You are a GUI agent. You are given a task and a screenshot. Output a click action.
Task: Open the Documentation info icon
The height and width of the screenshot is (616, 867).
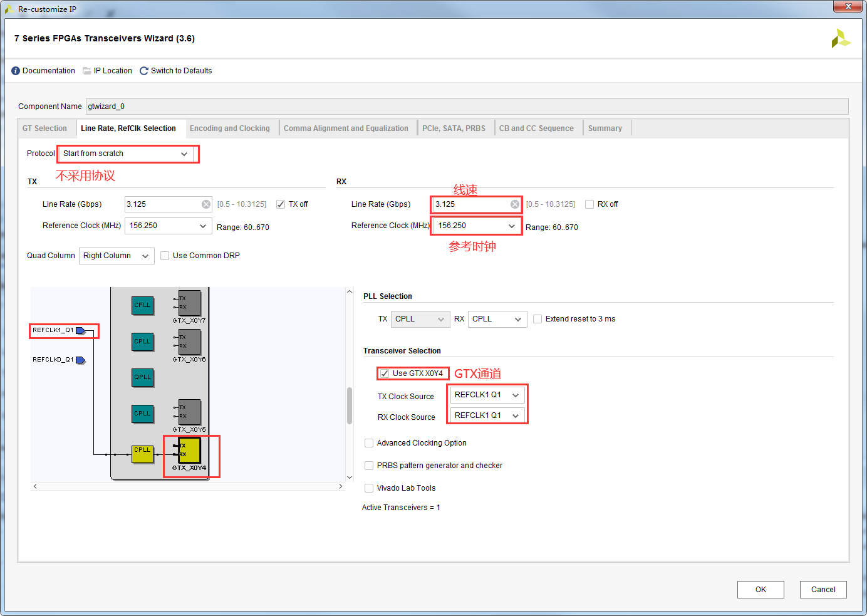(x=16, y=71)
